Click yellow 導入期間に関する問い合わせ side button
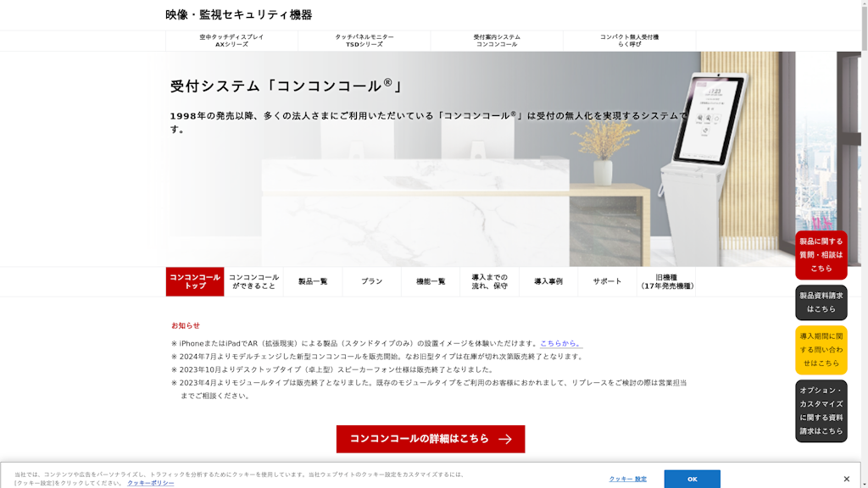 click(821, 350)
